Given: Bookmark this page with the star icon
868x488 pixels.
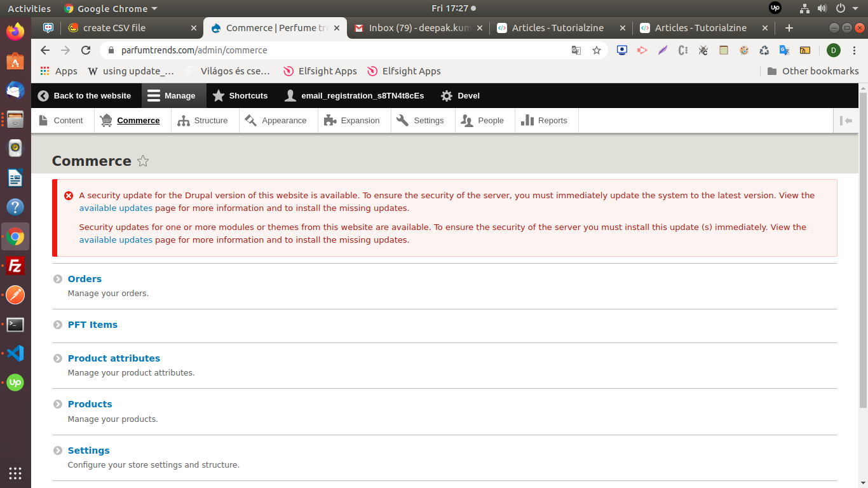Looking at the screenshot, I should pos(596,50).
